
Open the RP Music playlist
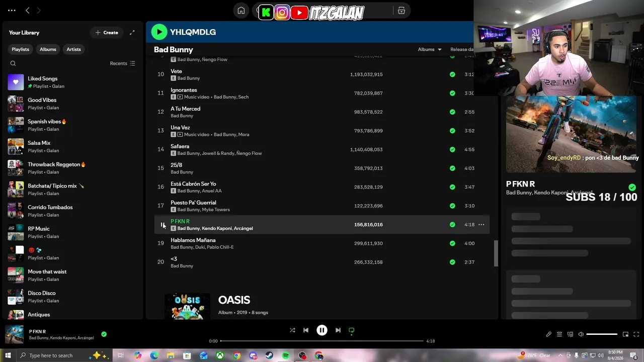(72, 232)
